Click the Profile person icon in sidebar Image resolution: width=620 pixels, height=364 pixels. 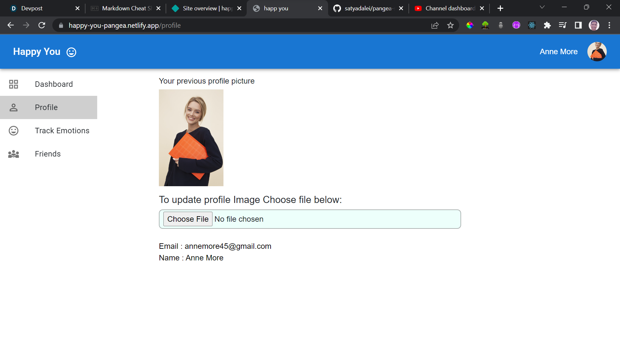(x=14, y=107)
